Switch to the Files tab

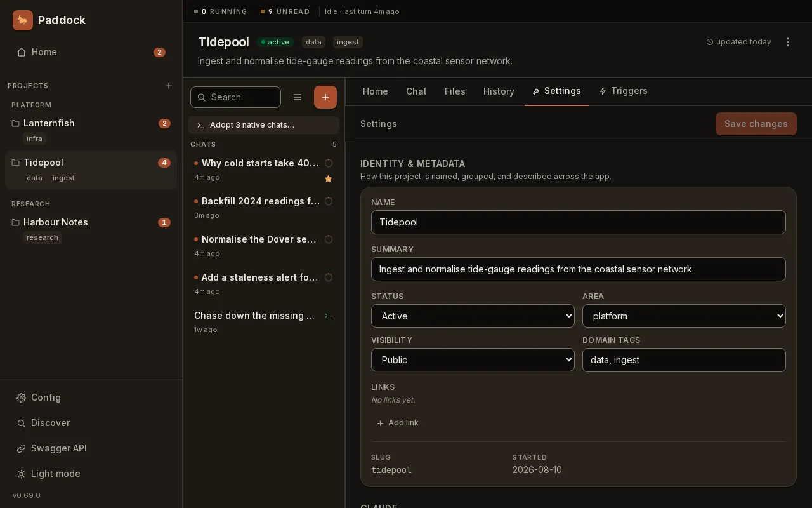coord(455,91)
